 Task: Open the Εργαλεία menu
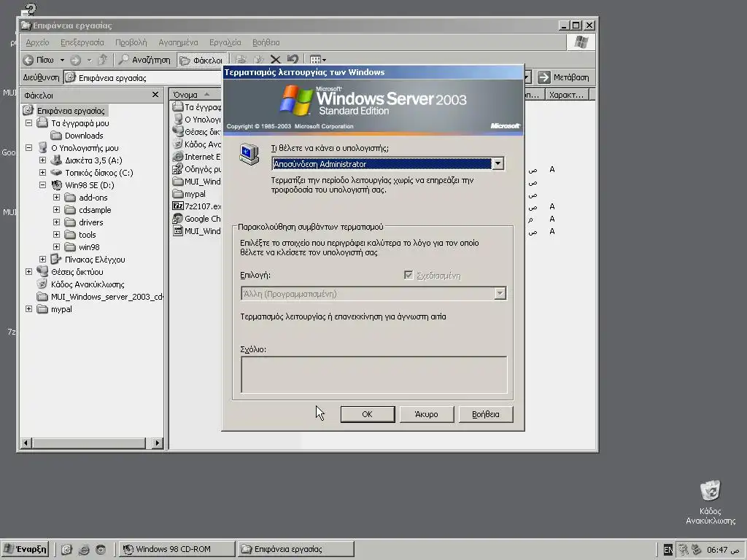coord(225,42)
